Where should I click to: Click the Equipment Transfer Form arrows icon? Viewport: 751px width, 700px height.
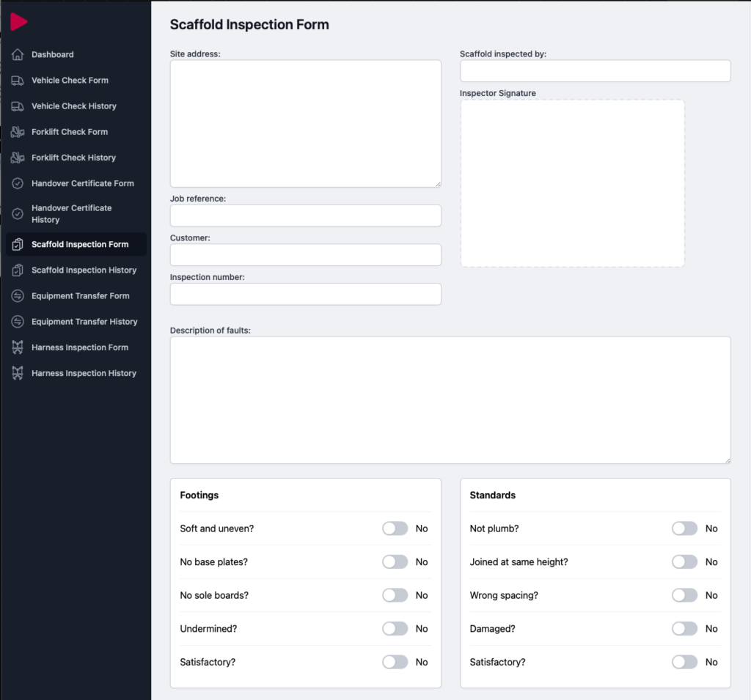pyautogui.click(x=18, y=296)
